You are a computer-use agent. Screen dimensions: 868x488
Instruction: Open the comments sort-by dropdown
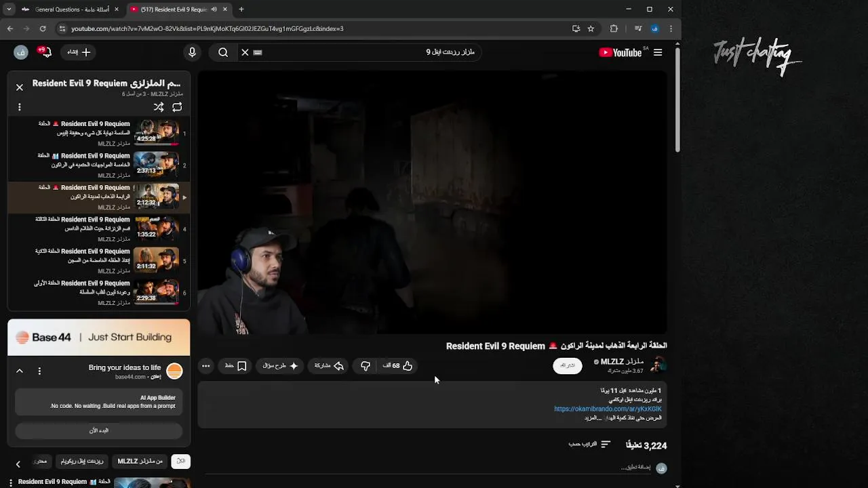pyautogui.click(x=590, y=445)
